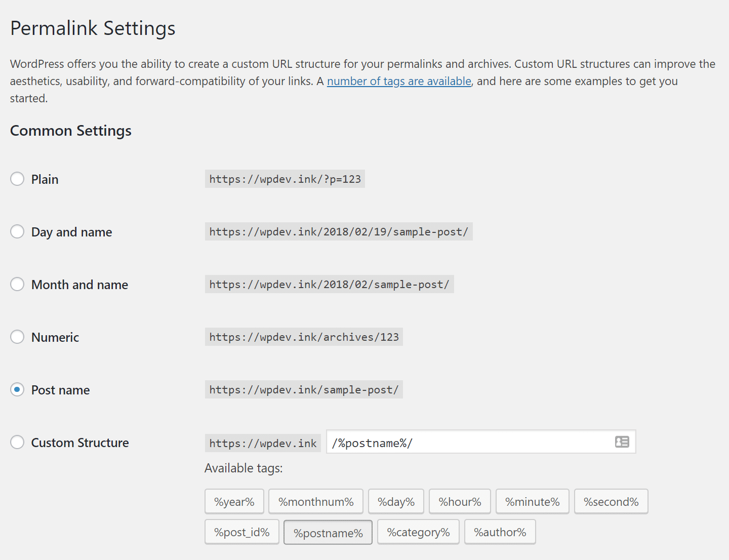Open the "number of tags are available" link
The image size is (729, 560).
[399, 81]
